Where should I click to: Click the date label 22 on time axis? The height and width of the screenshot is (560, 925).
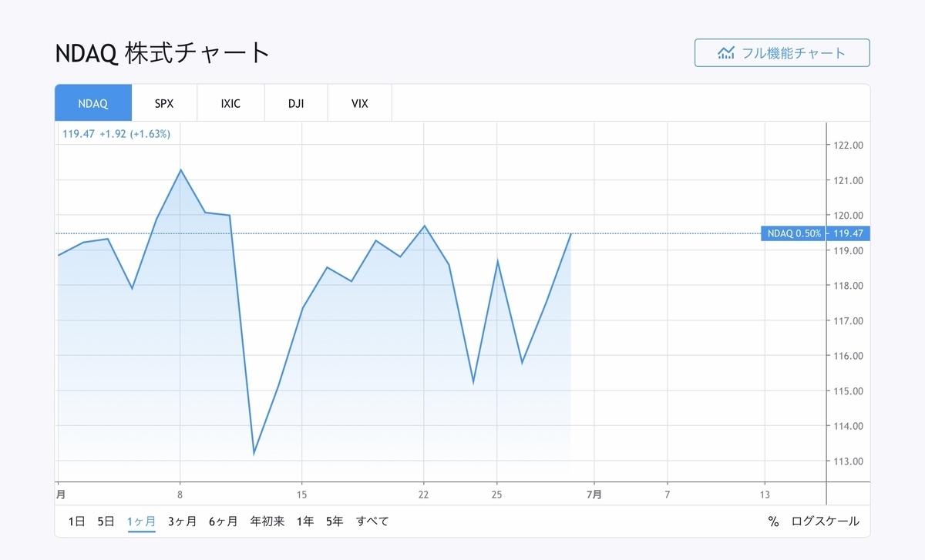(423, 494)
